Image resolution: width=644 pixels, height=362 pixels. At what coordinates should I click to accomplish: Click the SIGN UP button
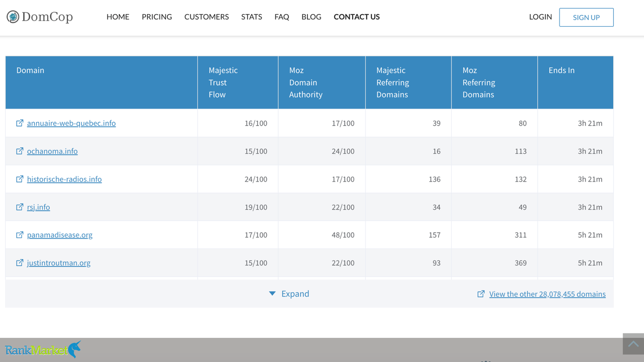(587, 17)
